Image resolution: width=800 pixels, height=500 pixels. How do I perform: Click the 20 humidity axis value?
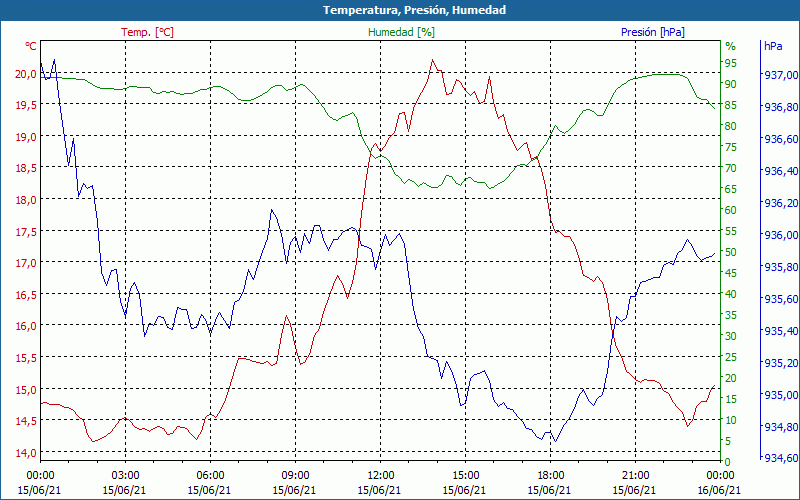731,378
